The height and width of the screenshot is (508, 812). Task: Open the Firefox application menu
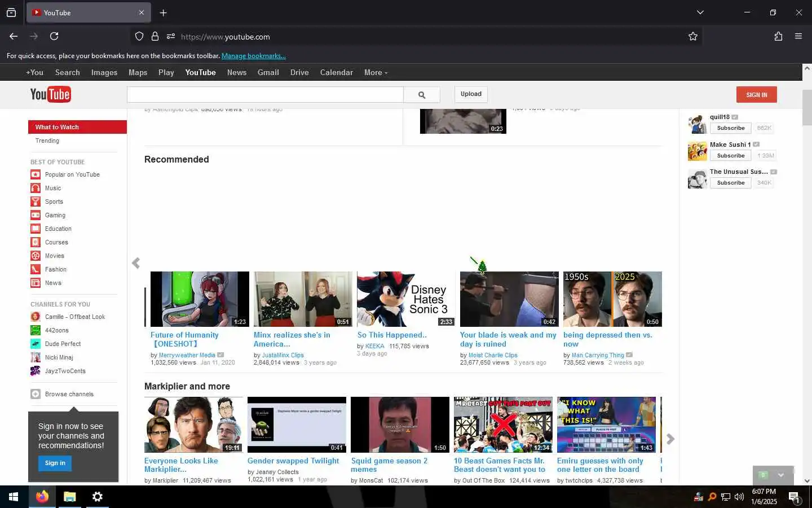[x=798, y=36]
